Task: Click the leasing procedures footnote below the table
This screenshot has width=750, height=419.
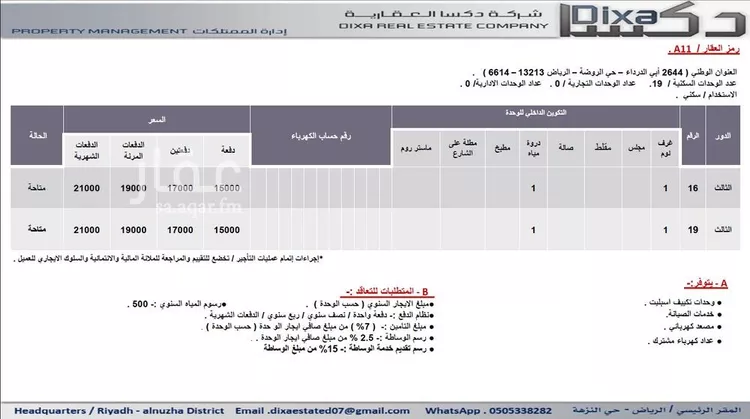Action: (168, 259)
